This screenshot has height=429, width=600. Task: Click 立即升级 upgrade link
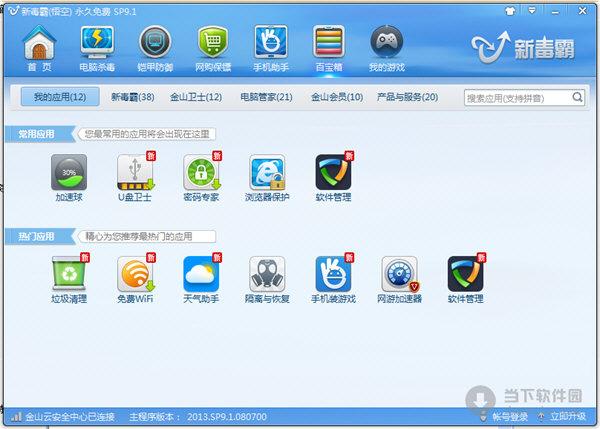pos(568,416)
